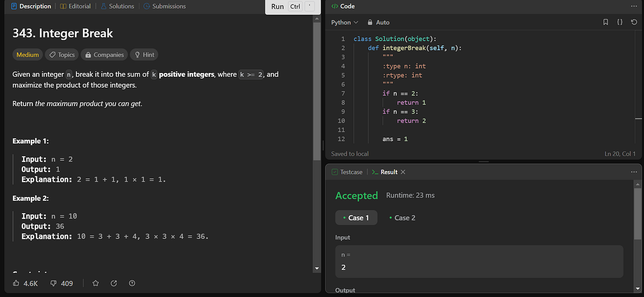Click the thumbs-down icon
Image resolution: width=644 pixels, height=297 pixels.
(x=54, y=283)
